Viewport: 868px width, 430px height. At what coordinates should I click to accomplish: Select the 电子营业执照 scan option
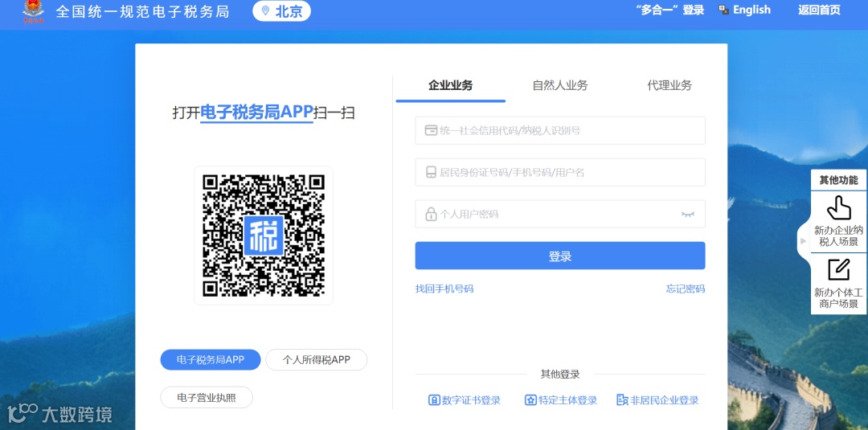point(207,397)
